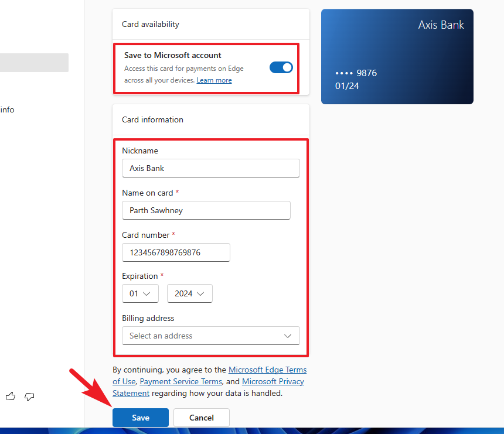The height and width of the screenshot is (434, 504).
Task: Click the Name on card field
Action: [x=206, y=210]
